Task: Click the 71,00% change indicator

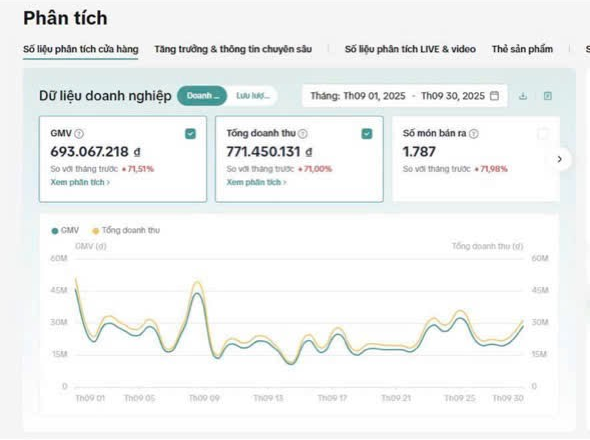Action: pyautogui.click(x=315, y=169)
